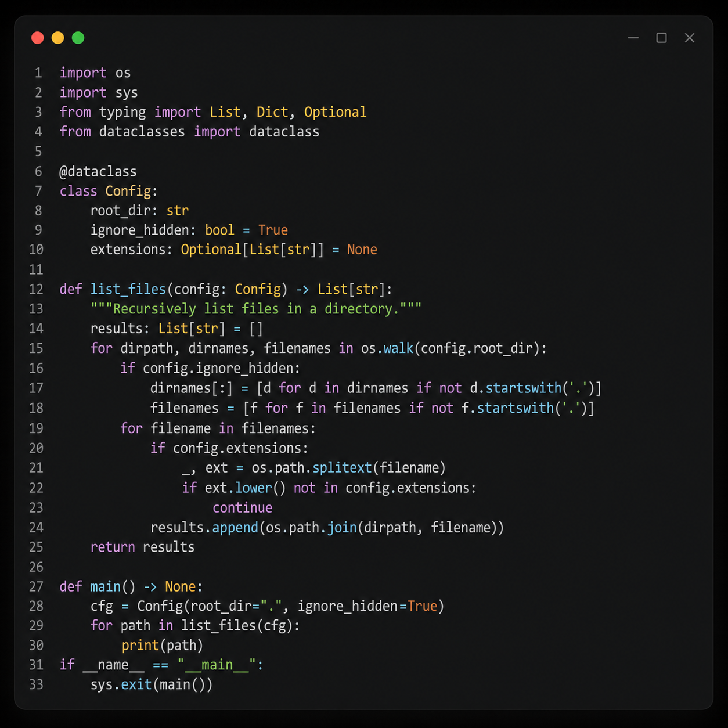Click the green zoom dot
The width and height of the screenshot is (728, 728).
[x=78, y=38]
